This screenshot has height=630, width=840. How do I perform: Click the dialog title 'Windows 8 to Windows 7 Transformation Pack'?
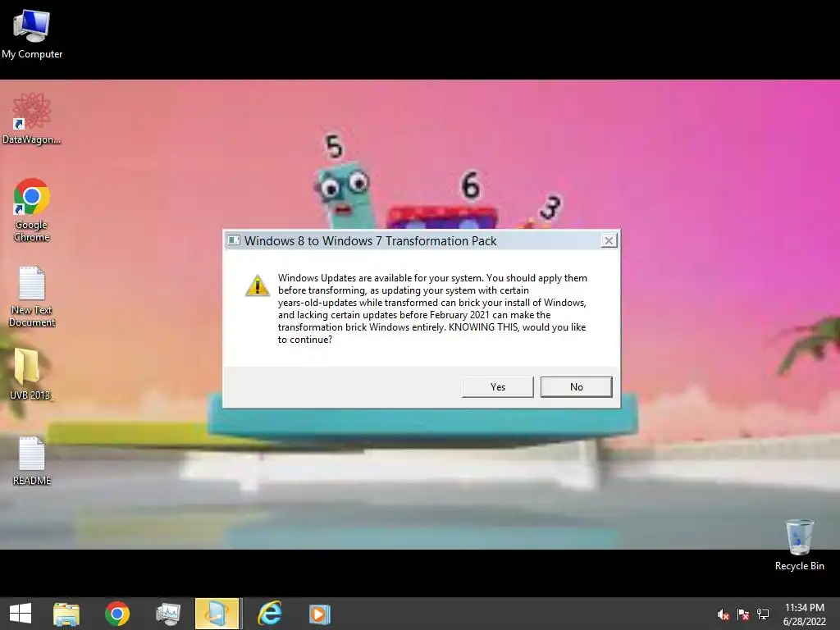coord(371,241)
